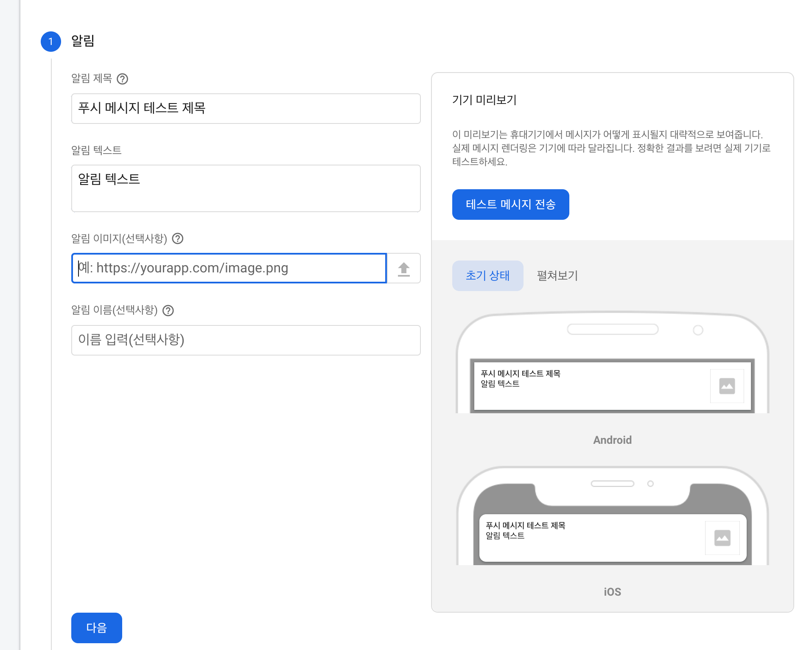This screenshot has height=650, width=812.
Task: Click the Android notification preview card
Action: click(612, 386)
